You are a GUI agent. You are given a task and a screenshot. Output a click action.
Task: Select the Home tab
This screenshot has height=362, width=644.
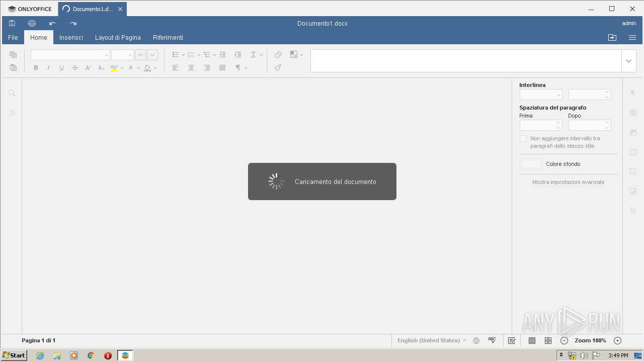(x=39, y=38)
